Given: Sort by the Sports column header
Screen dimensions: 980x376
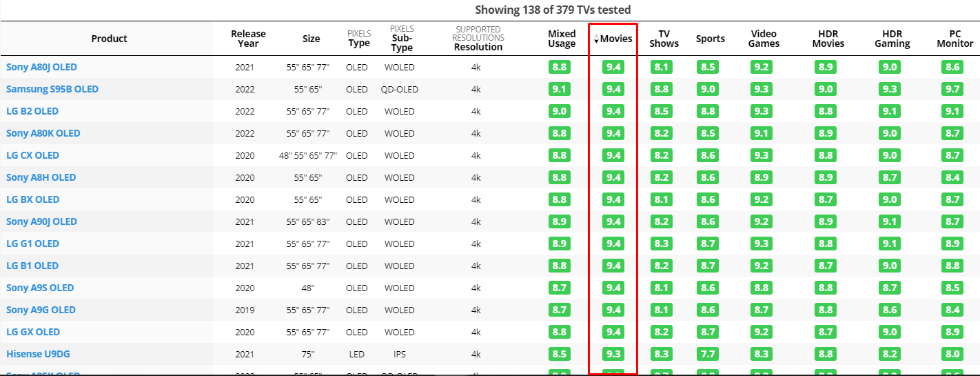Looking at the screenshot, I should (710, 39).
